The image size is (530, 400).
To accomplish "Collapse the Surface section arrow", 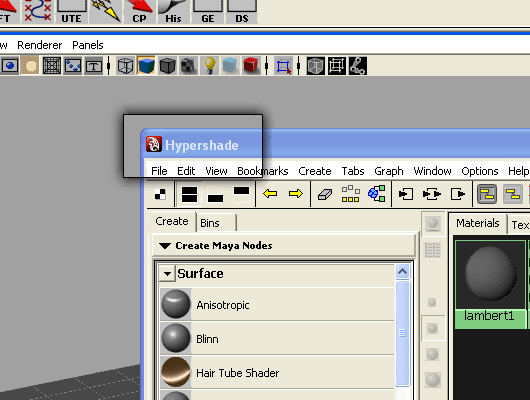I will point(167,274).
